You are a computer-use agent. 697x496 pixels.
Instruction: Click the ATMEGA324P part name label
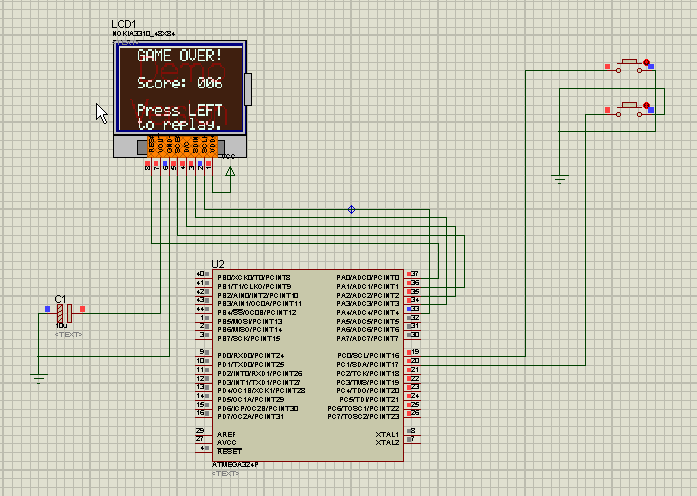point(235,465)
